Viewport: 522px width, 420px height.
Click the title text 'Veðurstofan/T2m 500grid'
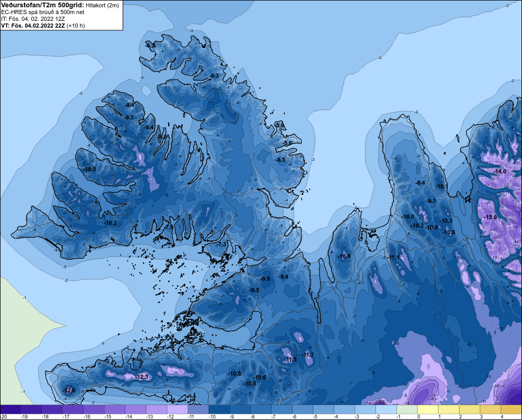pyautogui.click(x=42, y=5)
